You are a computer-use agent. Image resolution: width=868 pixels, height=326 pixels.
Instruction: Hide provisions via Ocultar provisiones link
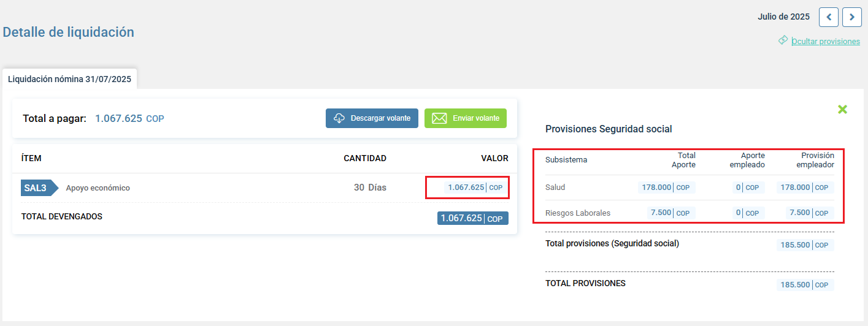(826, 42)
